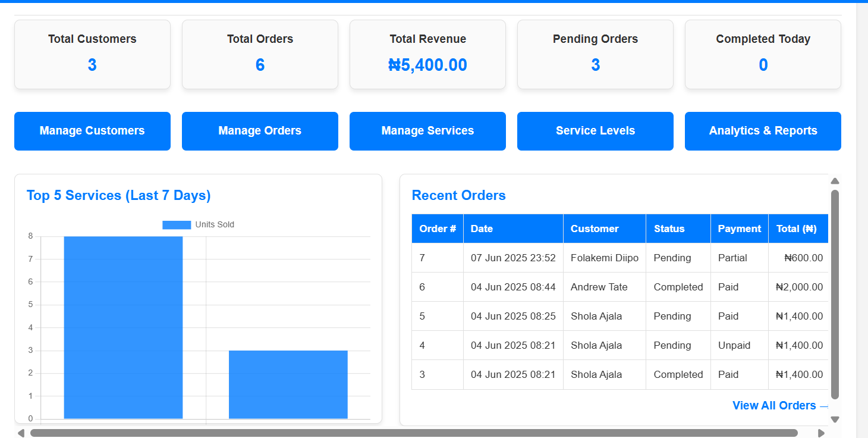Click pending order from Folakemi Diipo
The image size is (868, 438).
(x=604, y=258)
